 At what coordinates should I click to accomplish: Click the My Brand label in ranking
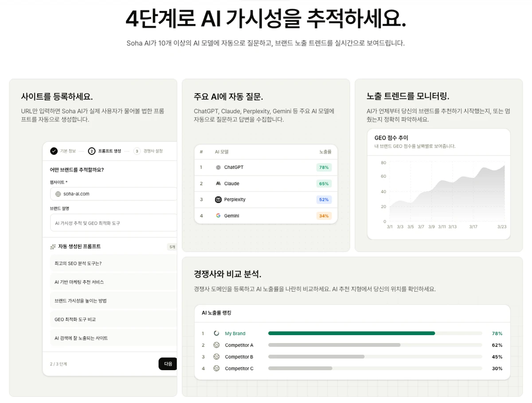pos(235,333)
